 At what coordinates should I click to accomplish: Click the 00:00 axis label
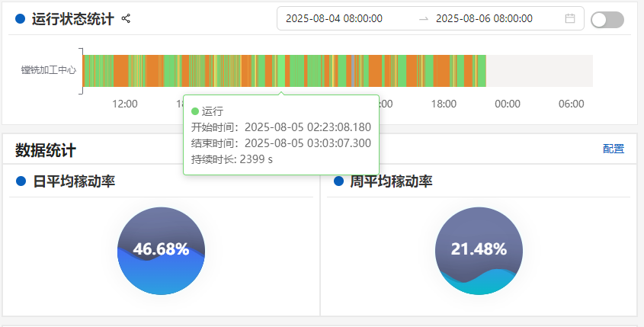[508, 104]
